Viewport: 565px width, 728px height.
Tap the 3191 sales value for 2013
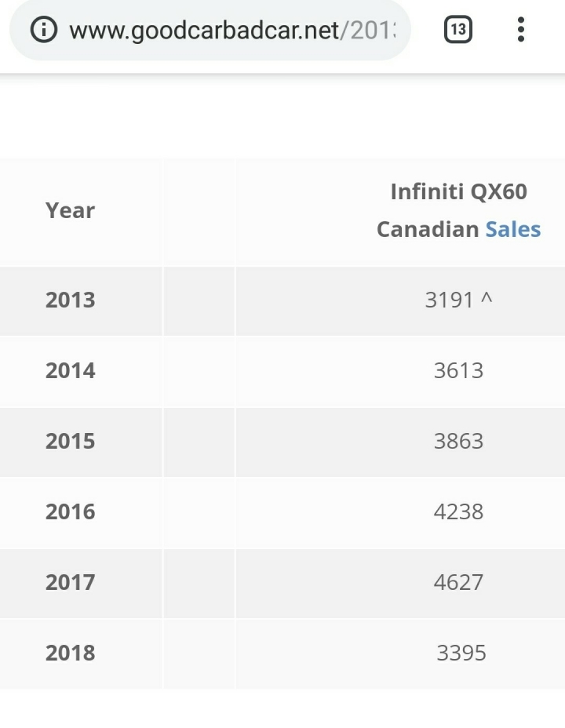450,300
